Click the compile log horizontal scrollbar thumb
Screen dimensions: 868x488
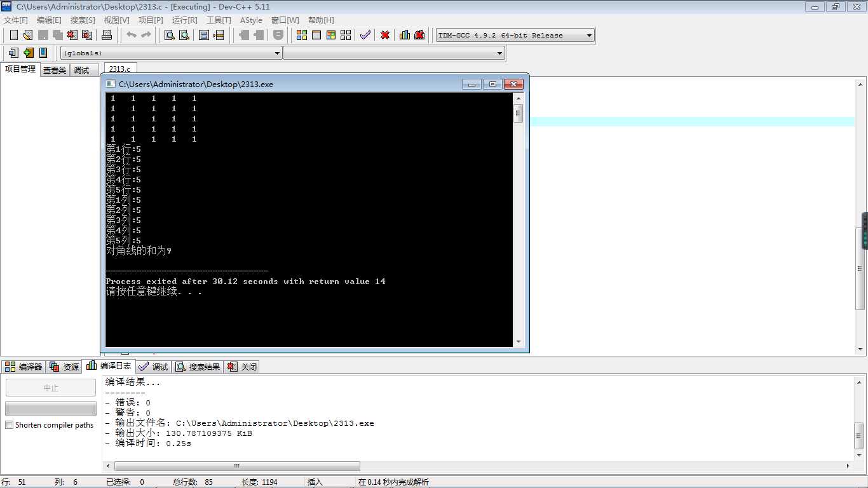coord(236,466)
